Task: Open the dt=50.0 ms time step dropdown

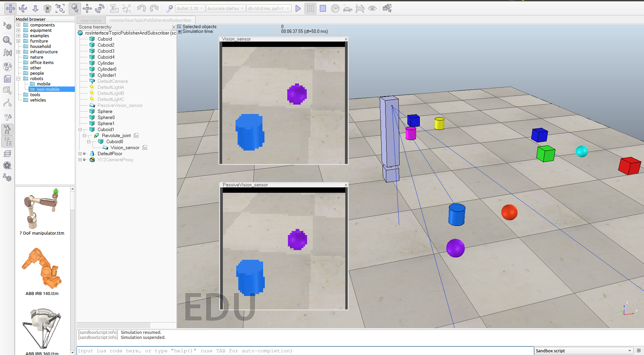Action: (x=268, y=8)
